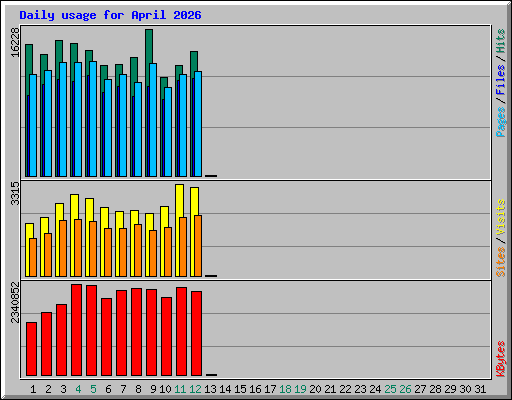The height and width of the screenshot is (400, 512).
Task: Click green day label 12
Action: tap(195, 389)
